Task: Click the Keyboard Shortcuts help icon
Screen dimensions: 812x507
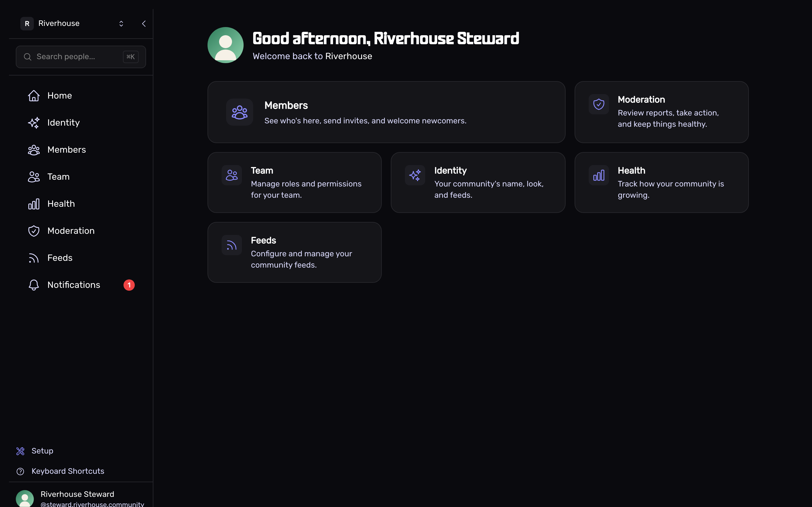Action: (21, 471)
